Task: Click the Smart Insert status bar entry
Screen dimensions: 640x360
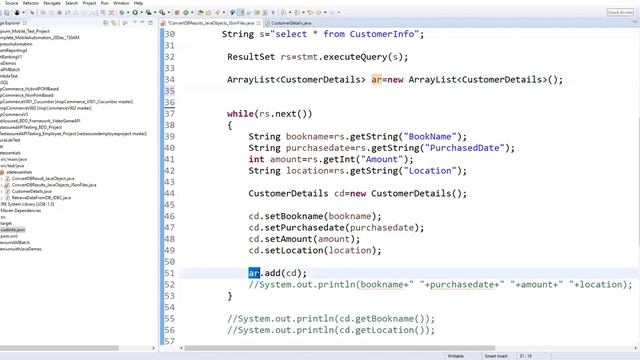Action: coord(496,356)
